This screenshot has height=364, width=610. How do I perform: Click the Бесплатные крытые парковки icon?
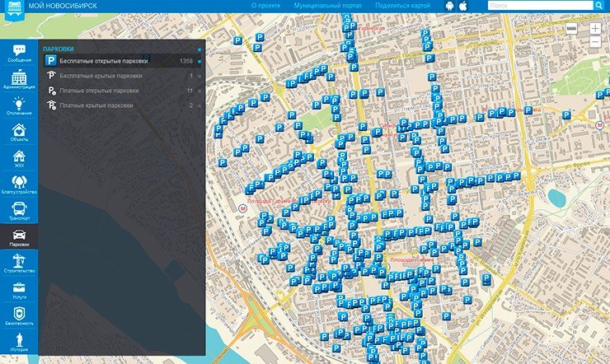51,76
